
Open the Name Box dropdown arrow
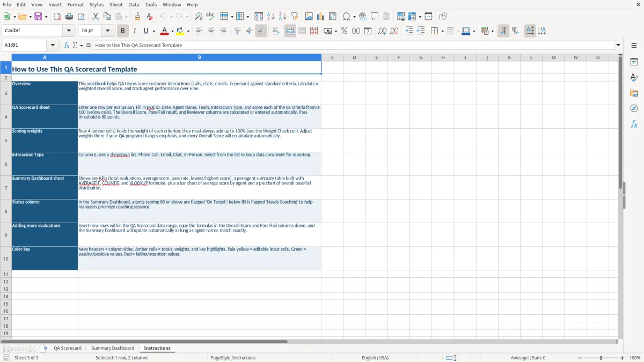pyautogui.click(x=53, y=46)
